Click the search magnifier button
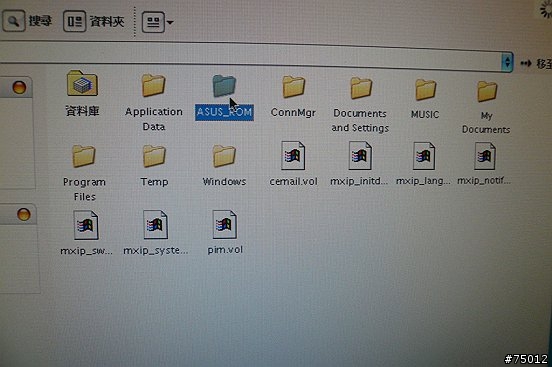552x367 pixels. click(x=13, y=21)
